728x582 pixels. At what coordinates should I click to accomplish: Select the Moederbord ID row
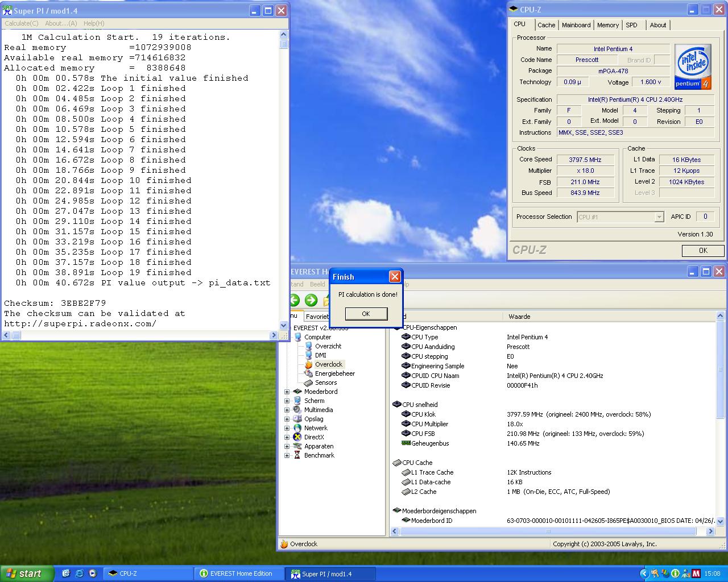pos(552,521)
